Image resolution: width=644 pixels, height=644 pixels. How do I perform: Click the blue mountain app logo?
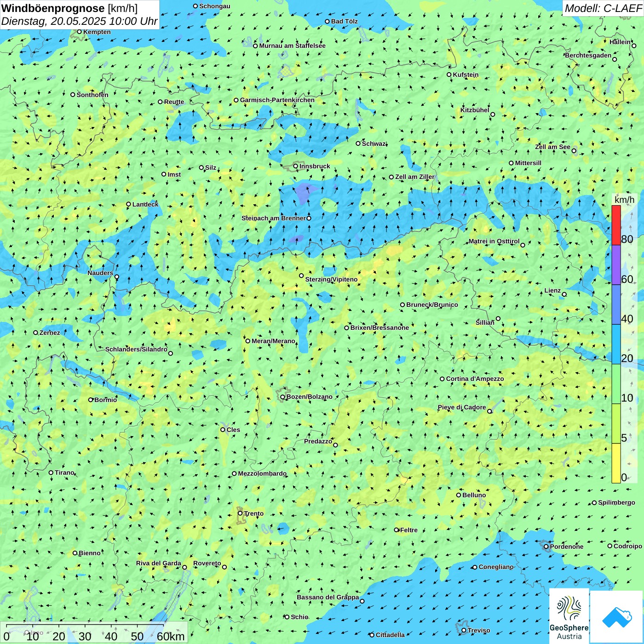click(x=617, y=617)
